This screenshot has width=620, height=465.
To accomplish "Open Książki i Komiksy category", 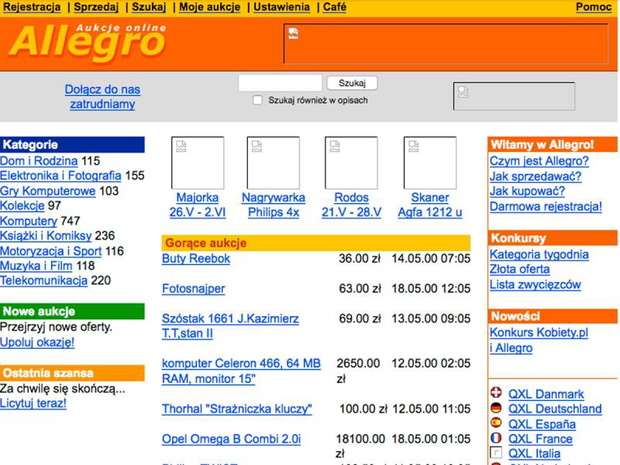I will [46, 236].
